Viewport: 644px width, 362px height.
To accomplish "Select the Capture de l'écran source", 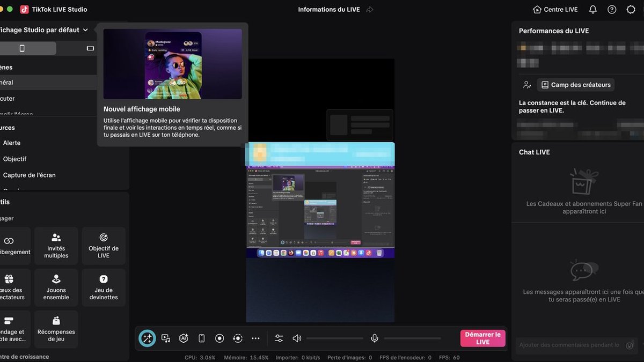I will pyautogui.click(x=29, y=175).
